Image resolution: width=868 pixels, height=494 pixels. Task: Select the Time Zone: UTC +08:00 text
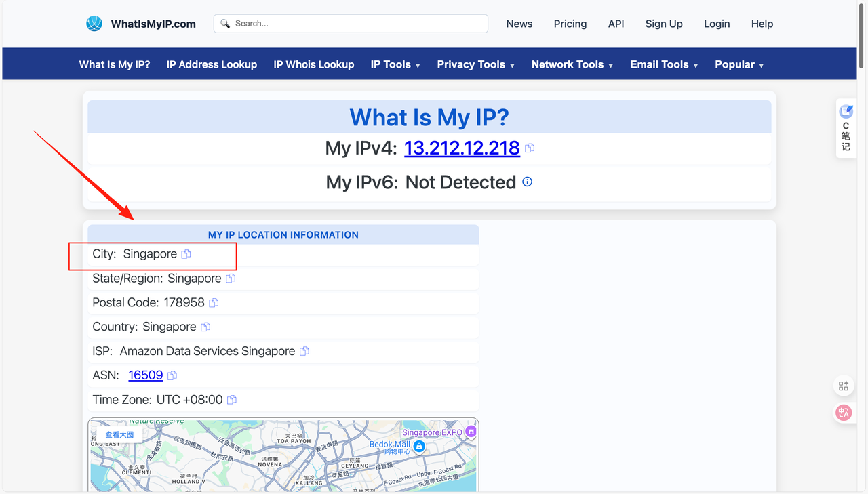click(x=157, y=400)
